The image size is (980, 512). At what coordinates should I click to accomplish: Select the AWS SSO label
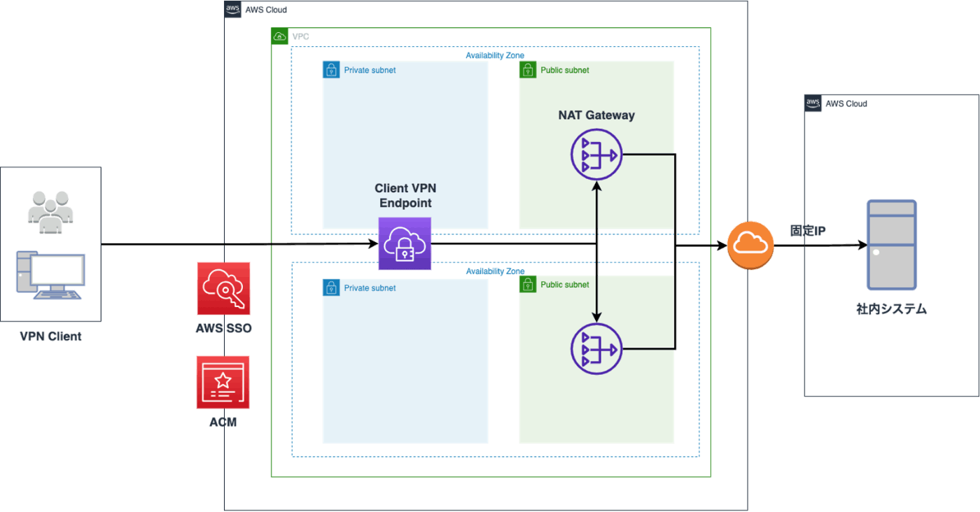(223, 329)
